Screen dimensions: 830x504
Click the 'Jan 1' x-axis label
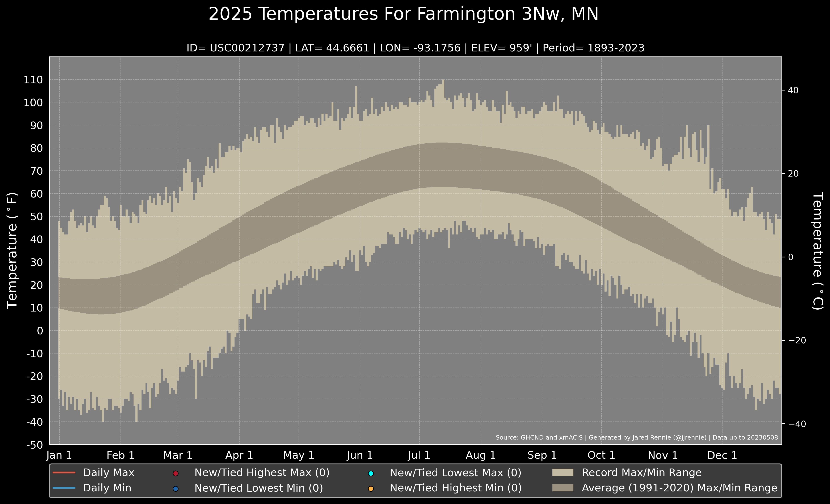tap(59, 456)
